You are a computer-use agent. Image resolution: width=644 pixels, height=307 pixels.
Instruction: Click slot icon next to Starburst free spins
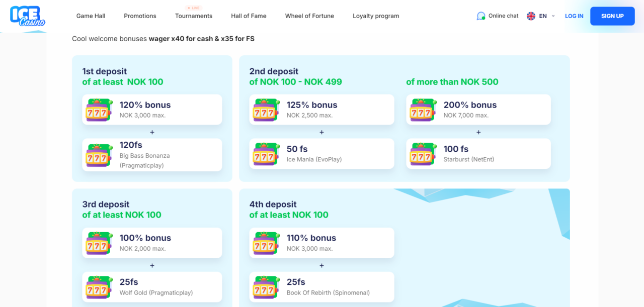(x=423, y=154)
